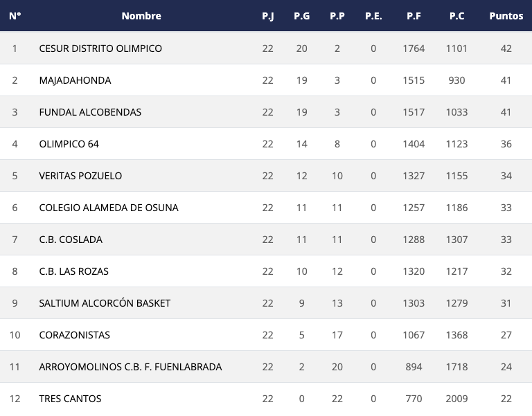
Task: Select FUNDAL ALCOBENDAS team name
Action: click(x=90, y=112)
